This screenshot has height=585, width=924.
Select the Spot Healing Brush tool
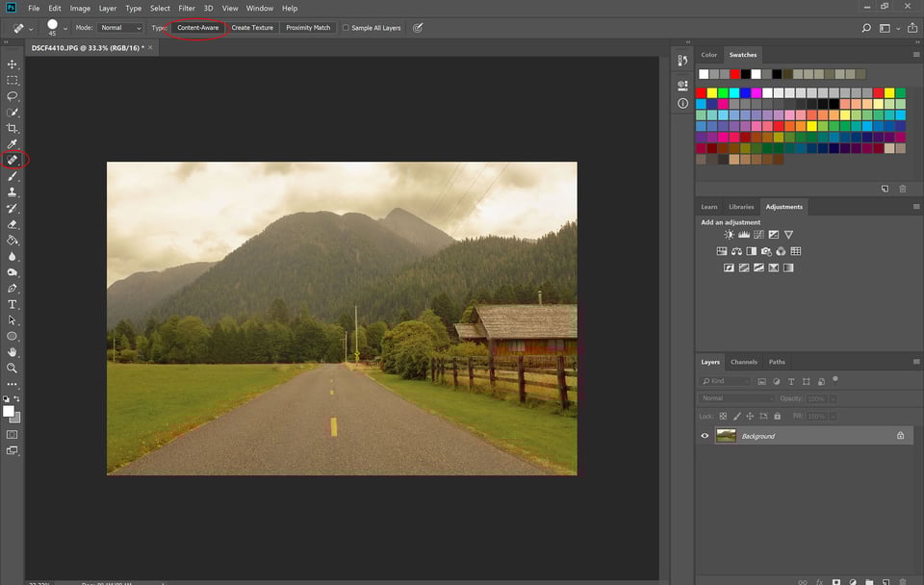pyautogui.click(x=12, y=160)
